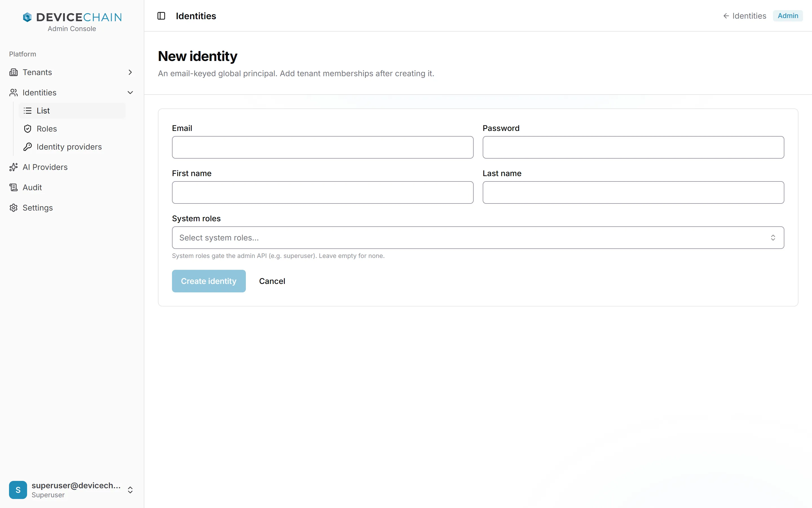Follow the Identities back link
Image resolution: width=812 pixels, height=508 pixels.
coord(744,16)
